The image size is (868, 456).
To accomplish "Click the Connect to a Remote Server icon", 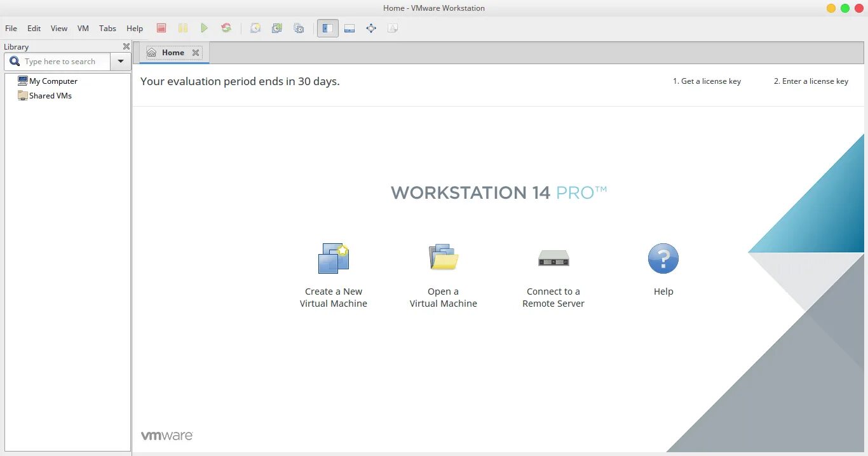I will [x=553, y=258].
